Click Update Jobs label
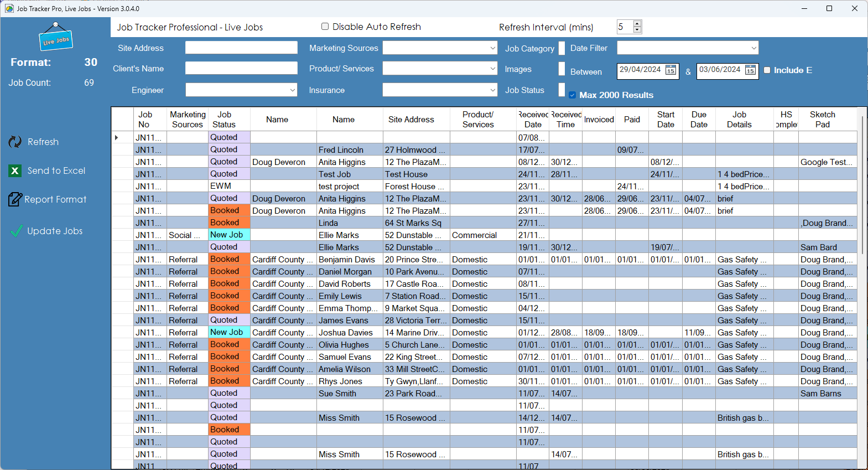This screenshot has height=470, width=868. click(55, 231)
